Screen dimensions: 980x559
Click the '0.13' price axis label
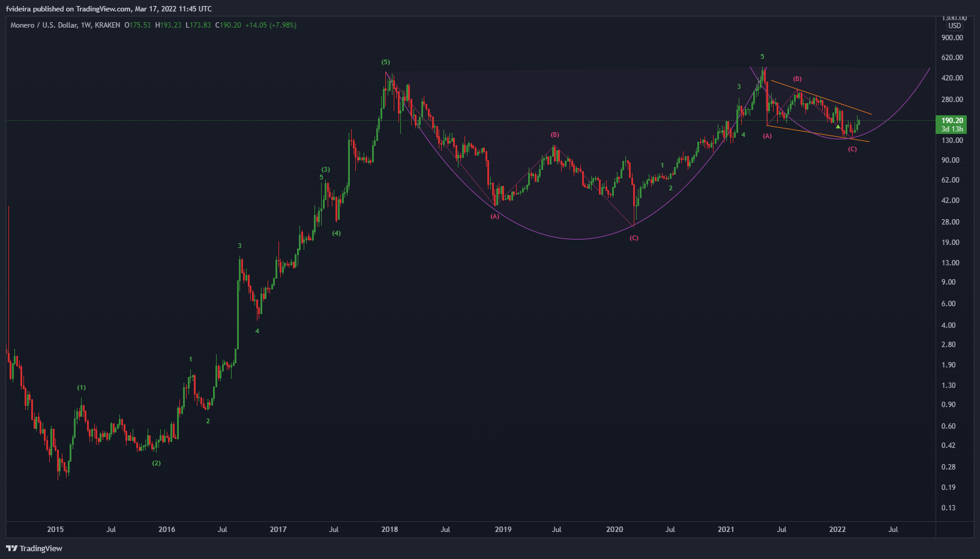[x=949, y=508]
